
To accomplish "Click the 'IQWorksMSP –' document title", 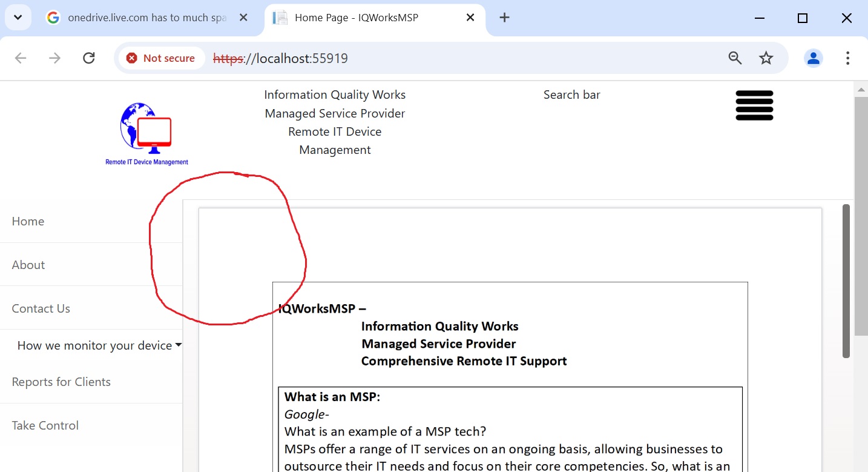I will click(x=322, y=308).
